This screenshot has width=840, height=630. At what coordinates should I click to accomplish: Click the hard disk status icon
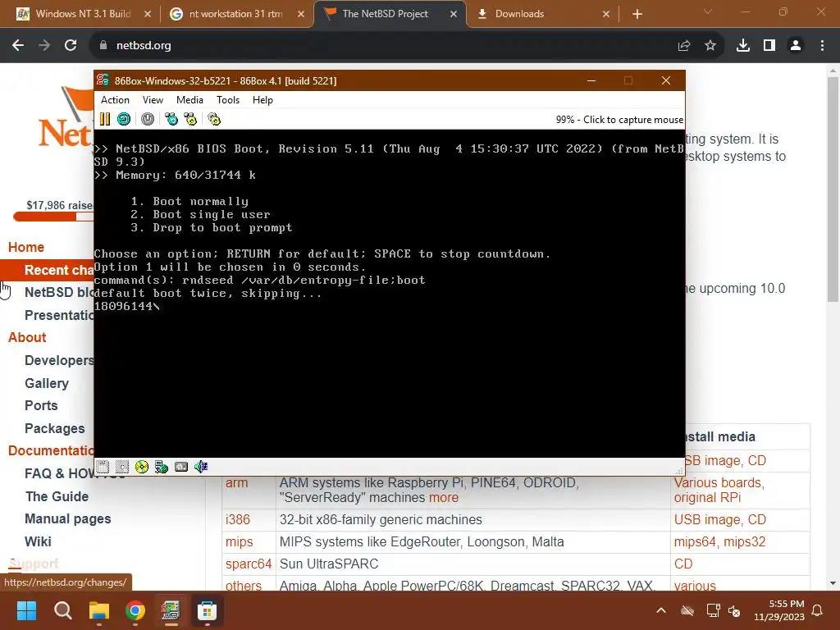pos(181,467)
